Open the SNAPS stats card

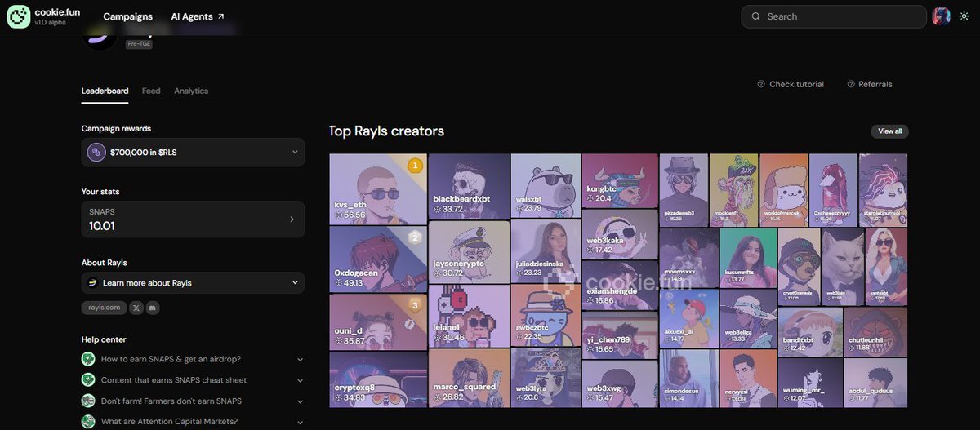click(x=193, y=219)
